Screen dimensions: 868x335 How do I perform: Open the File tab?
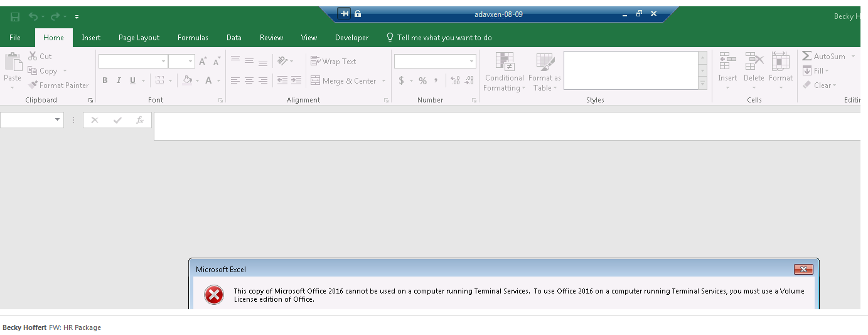15,38
